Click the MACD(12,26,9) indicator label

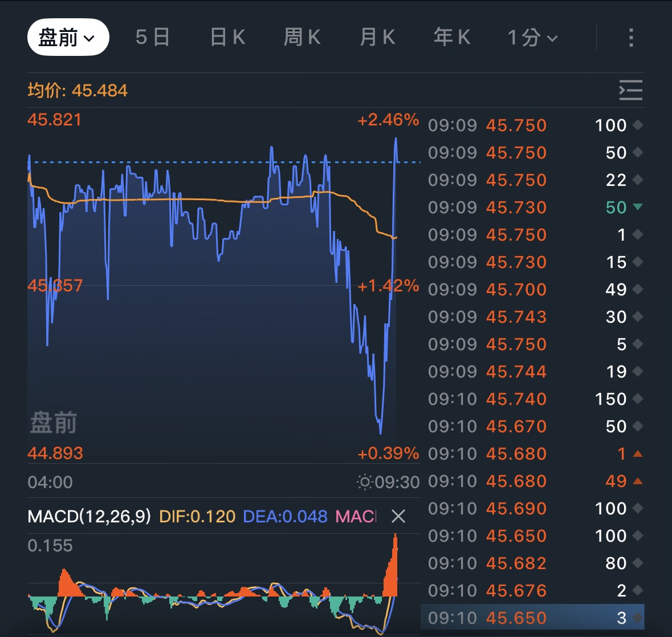tap(89, 516)
